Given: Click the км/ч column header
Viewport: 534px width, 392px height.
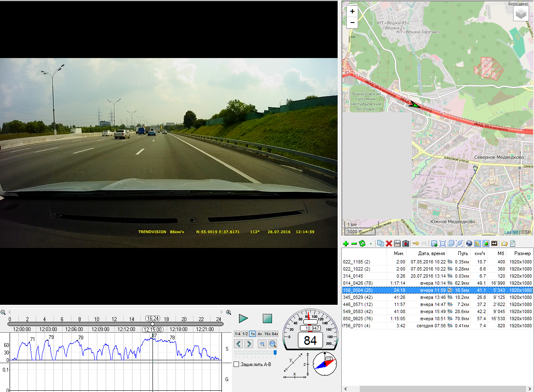Looking at the screenshot, I should (x=479, y=253).
